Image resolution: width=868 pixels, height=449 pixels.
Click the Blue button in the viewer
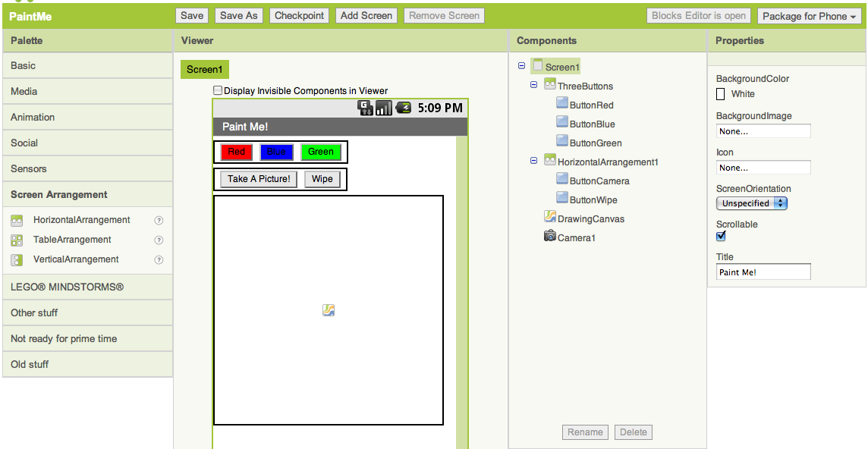click(x=276, y=152)
